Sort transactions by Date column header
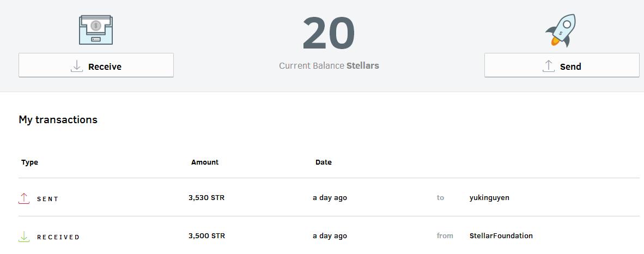 point(324,162)
